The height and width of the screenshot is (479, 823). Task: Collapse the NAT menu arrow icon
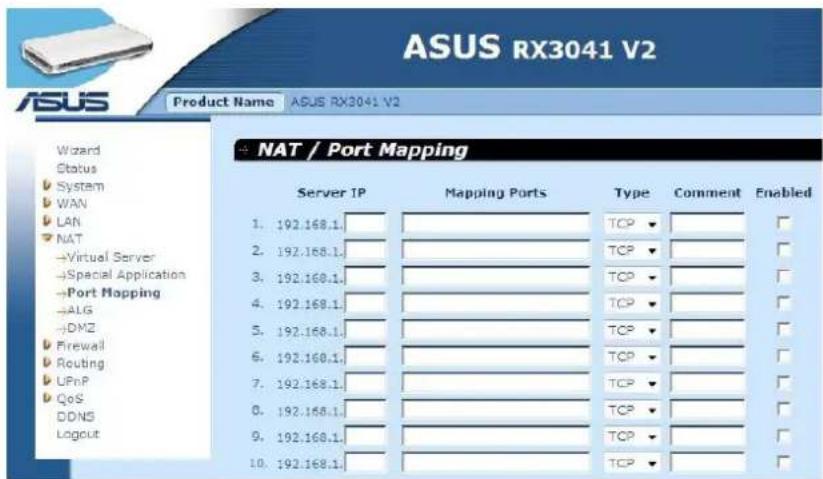tap(47, 238)
